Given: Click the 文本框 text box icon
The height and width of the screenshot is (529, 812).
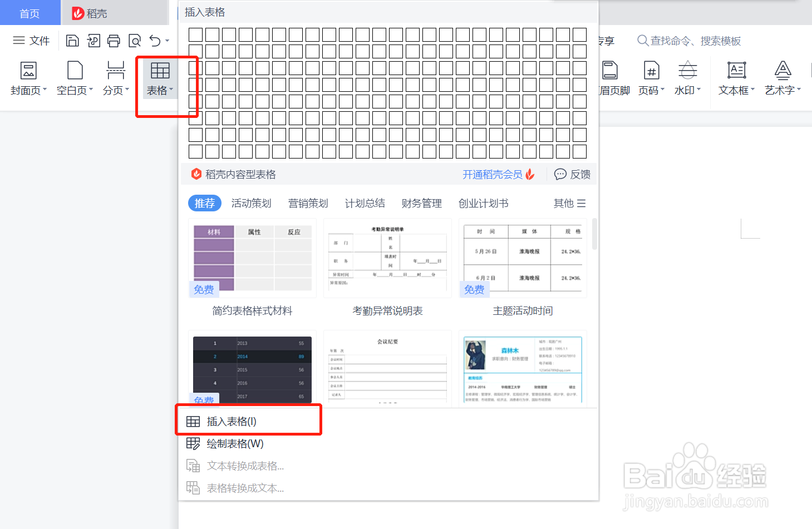Looking at the screenshot, I should click(x=737, y=71).
